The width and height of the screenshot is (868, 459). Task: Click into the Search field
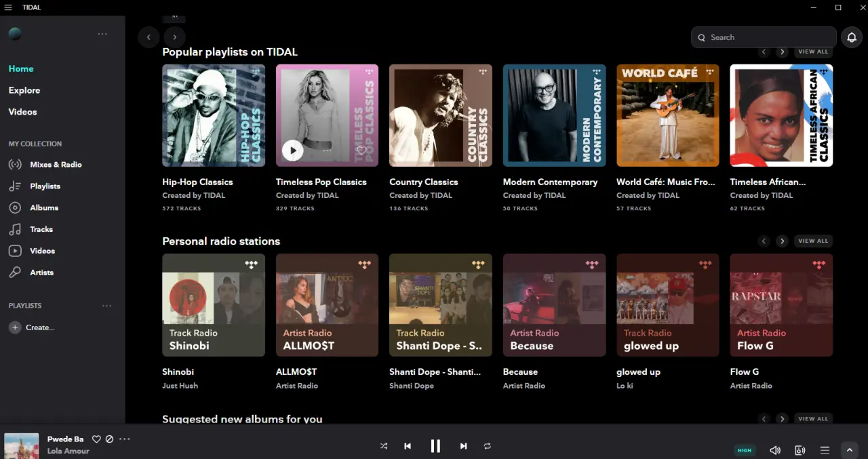point(764,37)
